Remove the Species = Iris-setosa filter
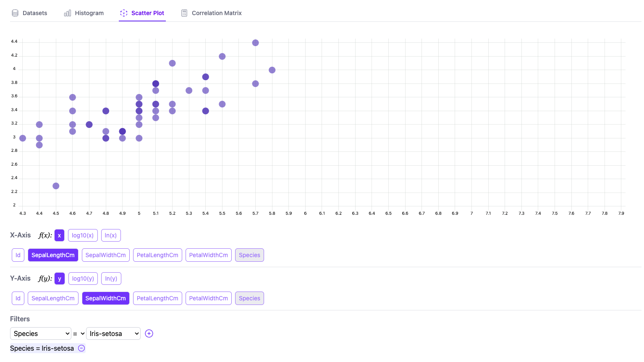644x362 pixels. (x=82, y=348)
